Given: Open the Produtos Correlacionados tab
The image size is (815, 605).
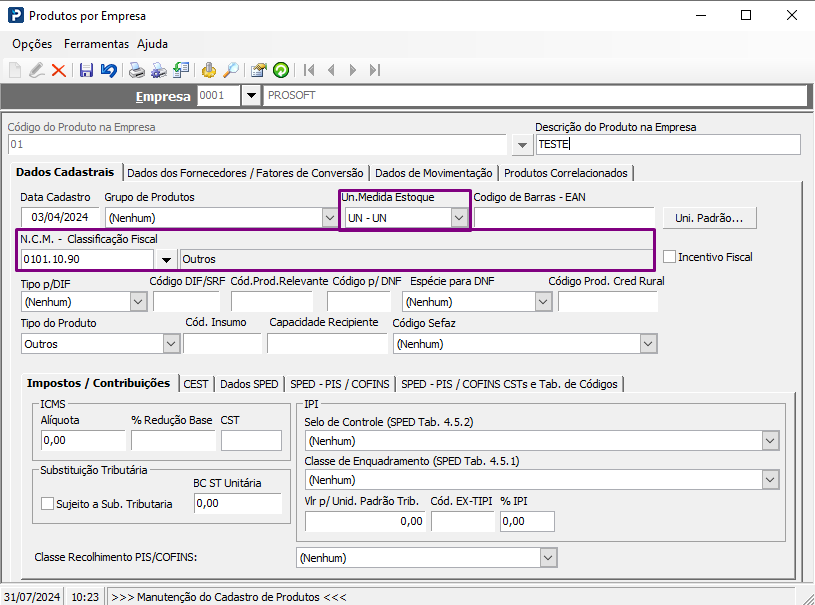Looking at the screenshot, I should tap(566, 173).
